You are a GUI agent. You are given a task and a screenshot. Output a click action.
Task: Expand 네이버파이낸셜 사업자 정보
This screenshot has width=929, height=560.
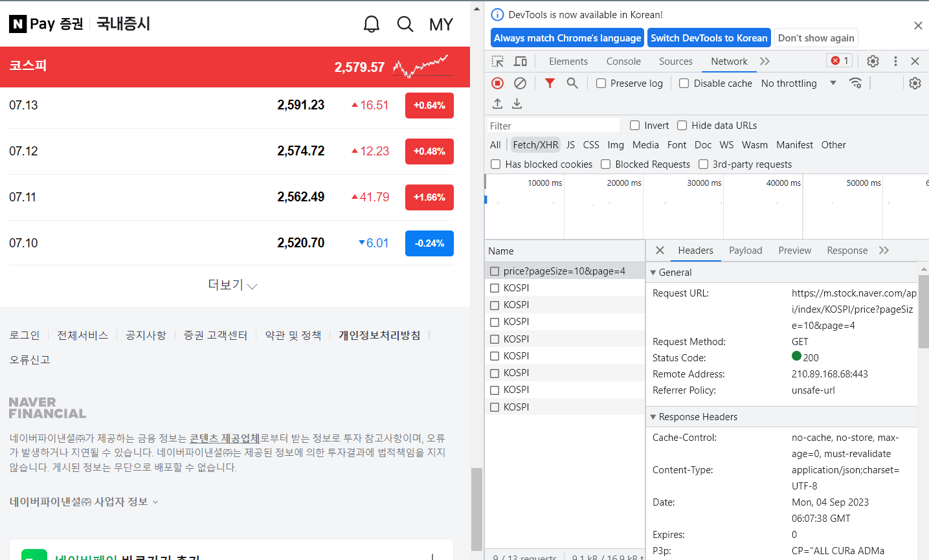84,502
